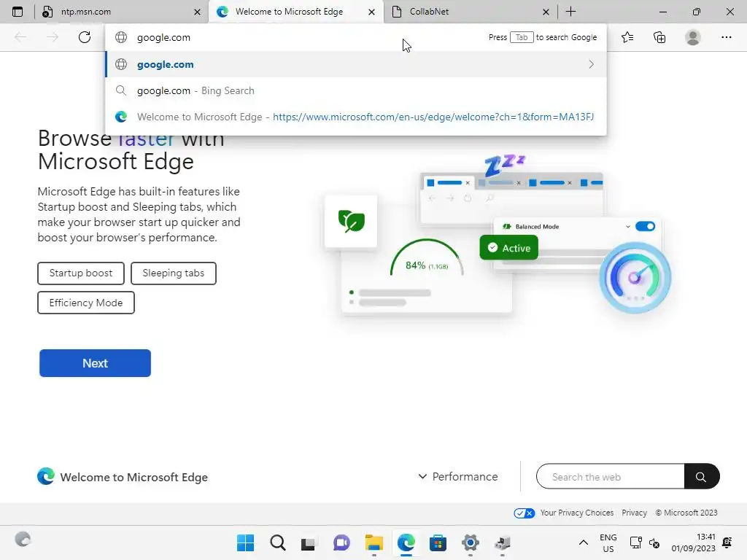The image size is (747, 560).
Task: Open the notifications tray icon
Action: click(727, 542)
